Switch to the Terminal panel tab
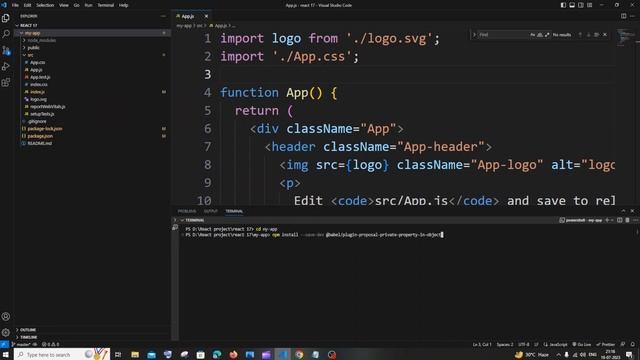 tap(234, 211)
